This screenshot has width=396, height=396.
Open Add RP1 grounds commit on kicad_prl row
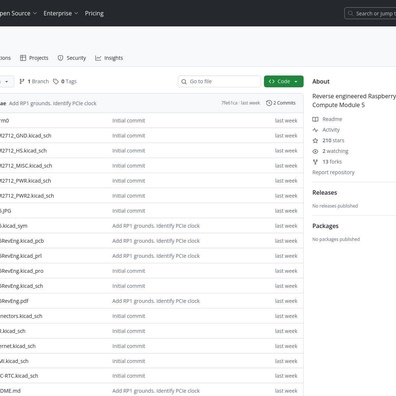tap(156, 256)
